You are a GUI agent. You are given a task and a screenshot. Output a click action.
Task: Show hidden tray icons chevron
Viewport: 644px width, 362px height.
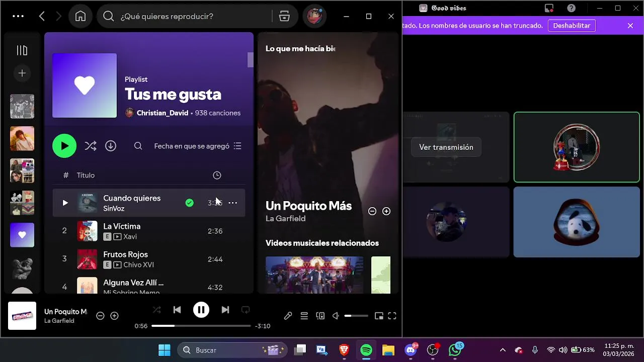click(x=503, y=350)
